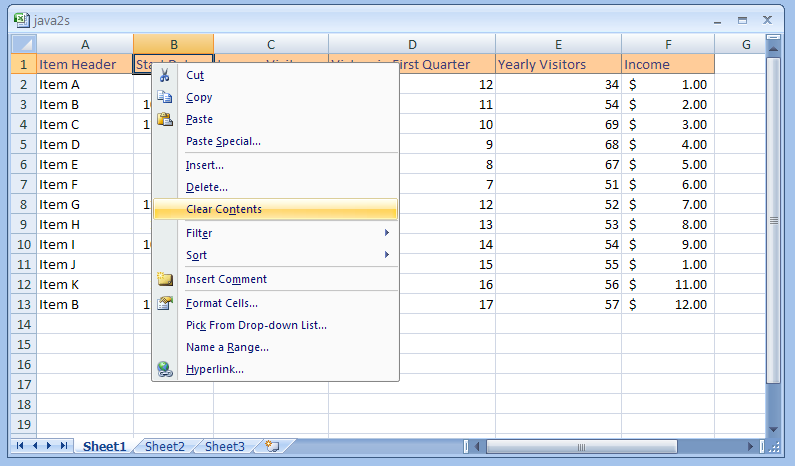The image size is (795, 466).
Task: Go to first sheet navigation arrow
Action: tap(20, 446)
